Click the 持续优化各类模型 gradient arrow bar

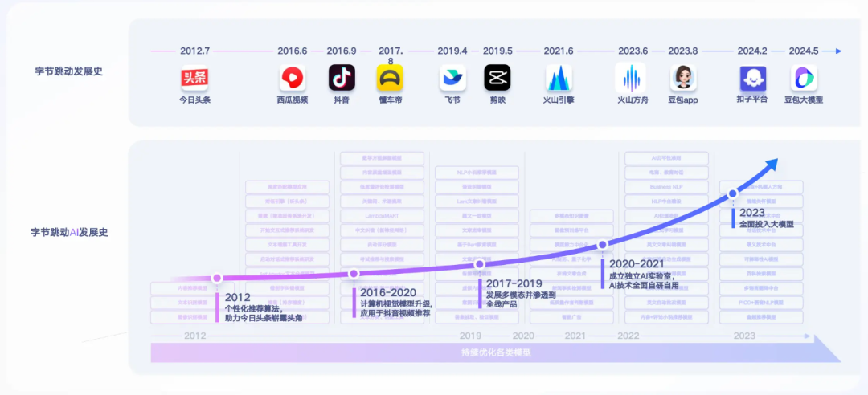point(495,352)
